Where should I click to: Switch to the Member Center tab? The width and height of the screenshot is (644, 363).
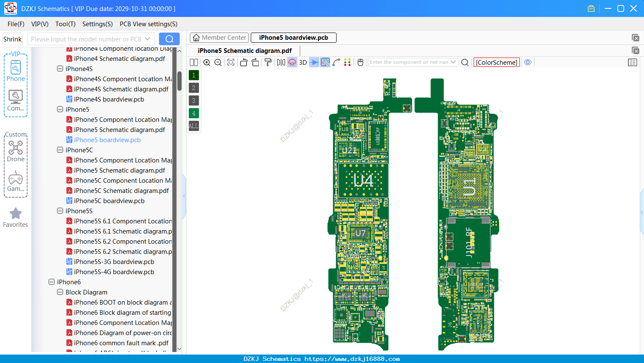(x=219, y=38)
